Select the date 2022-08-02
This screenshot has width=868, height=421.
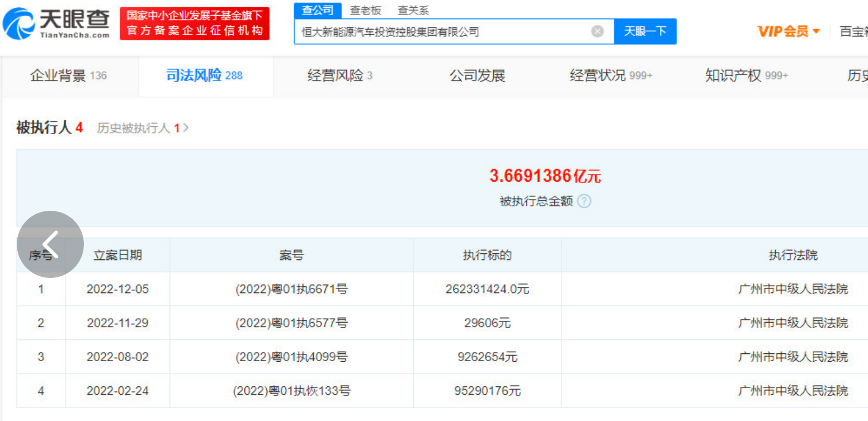point(117,357)
